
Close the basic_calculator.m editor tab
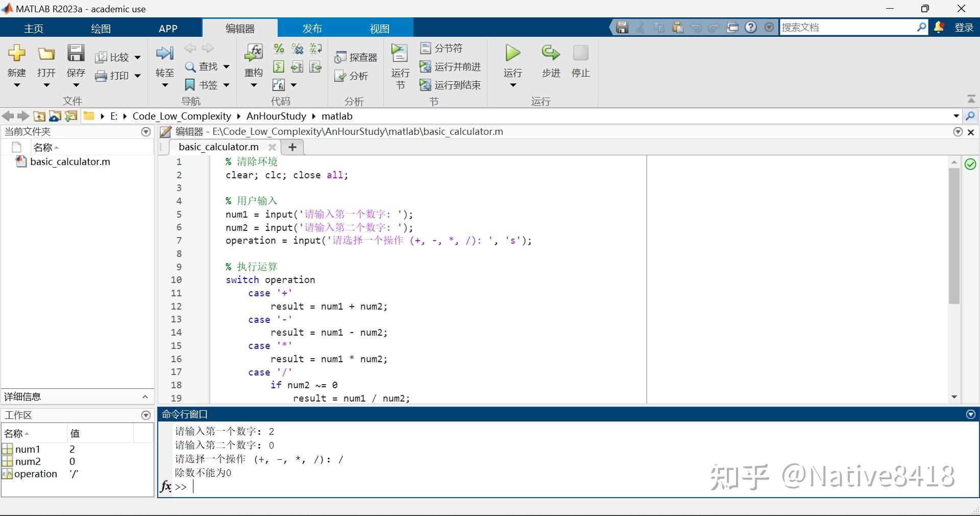tap(272, 147)
